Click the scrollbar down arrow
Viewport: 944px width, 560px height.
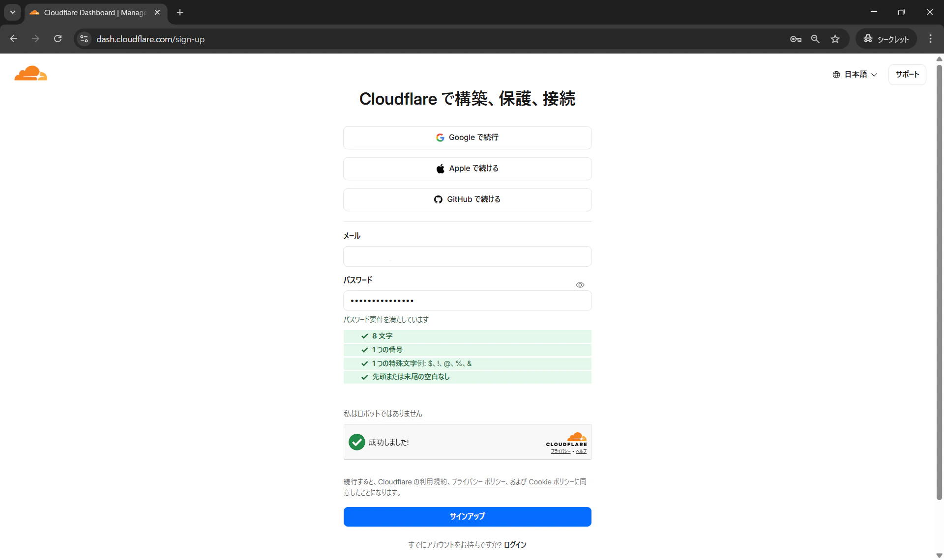coord(939,556)
